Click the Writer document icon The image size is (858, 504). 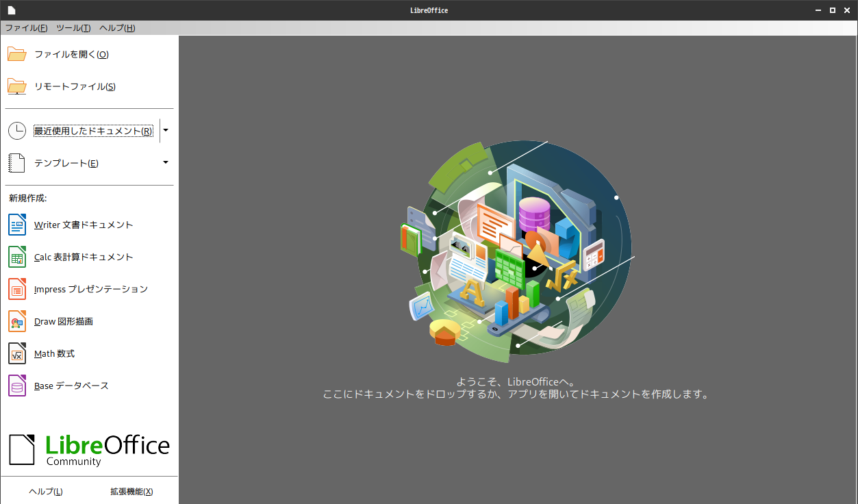pyautogui.click(x=17, y=225)
